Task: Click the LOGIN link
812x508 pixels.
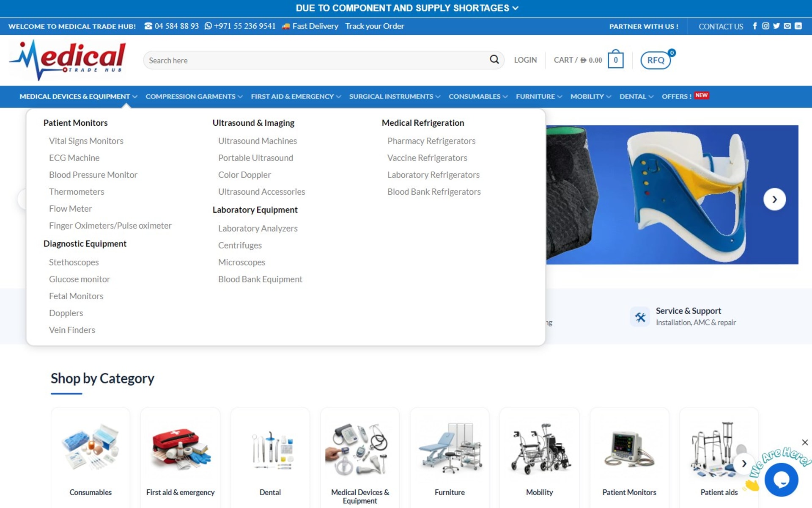Action: coord(525,60)
